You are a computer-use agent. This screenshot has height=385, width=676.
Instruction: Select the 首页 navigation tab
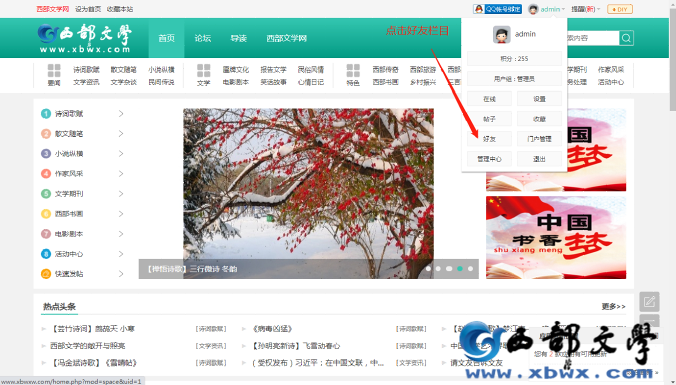click(166, 38)
